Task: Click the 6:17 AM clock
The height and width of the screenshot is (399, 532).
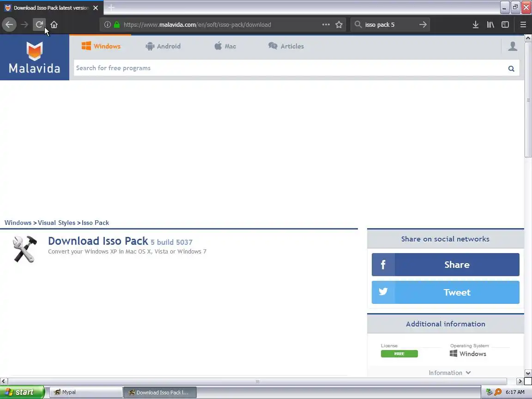Action: 515,392
